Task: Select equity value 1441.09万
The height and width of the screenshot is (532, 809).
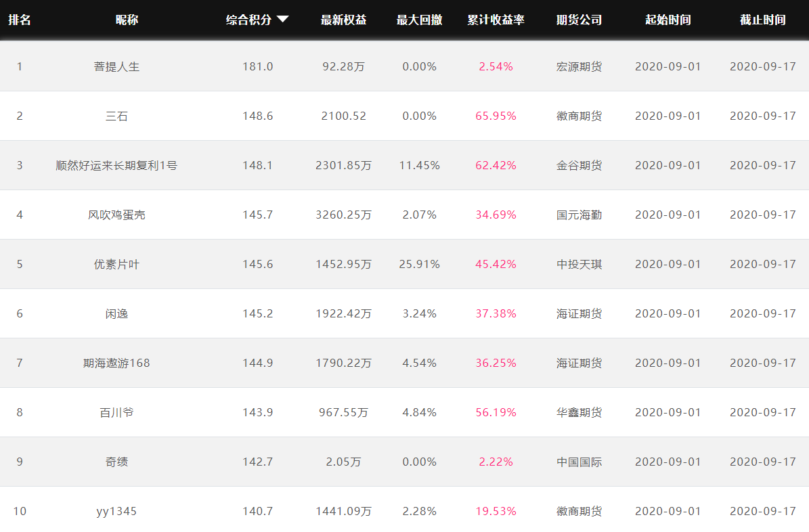Action: pyautogui.click(x=344, y=512)
